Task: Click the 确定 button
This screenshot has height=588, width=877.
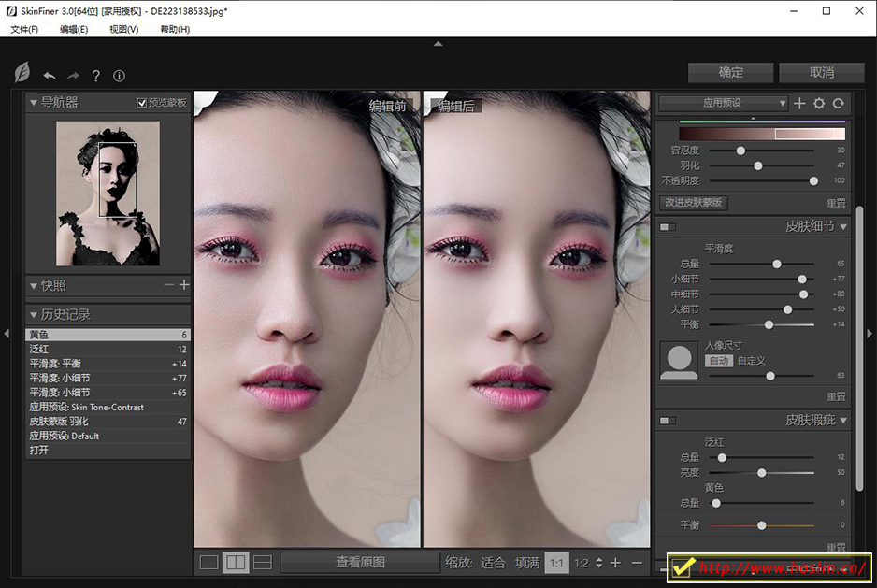Action: coord(731,72)
